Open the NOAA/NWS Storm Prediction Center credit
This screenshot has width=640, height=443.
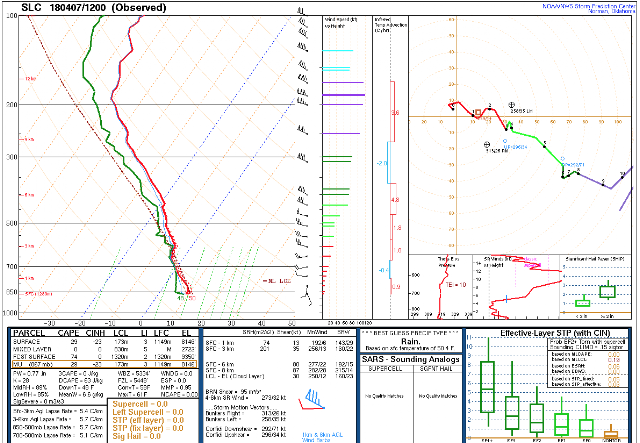click(x=589, y=9)
